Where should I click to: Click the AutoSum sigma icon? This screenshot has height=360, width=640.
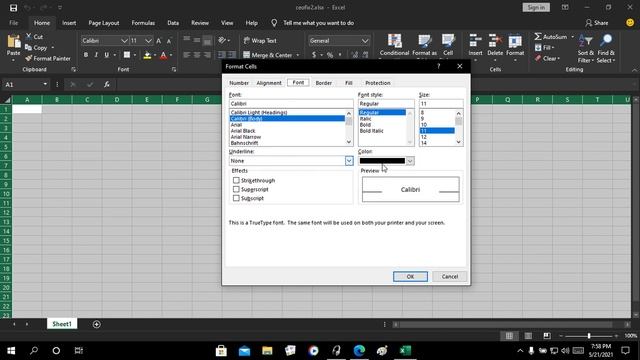[x=538, y=37]
